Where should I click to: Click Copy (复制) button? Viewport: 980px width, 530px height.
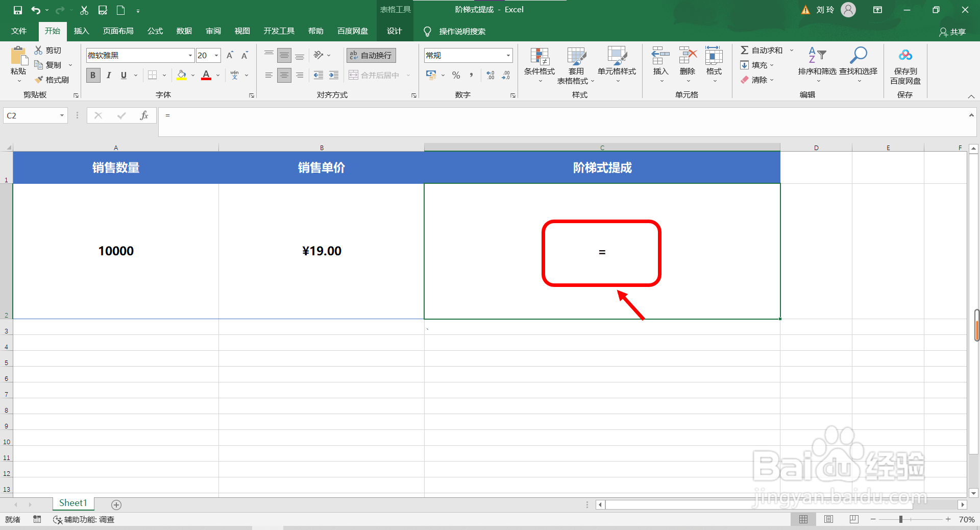[x=48, y=65]
